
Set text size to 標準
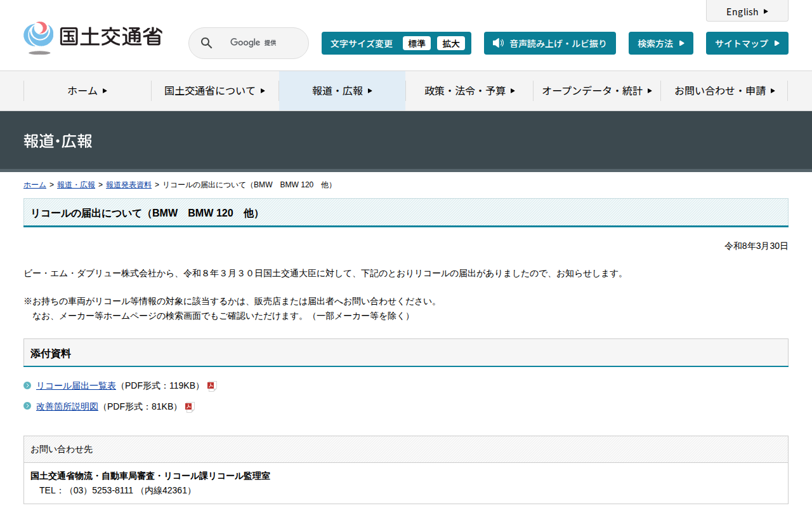[416, 43]
